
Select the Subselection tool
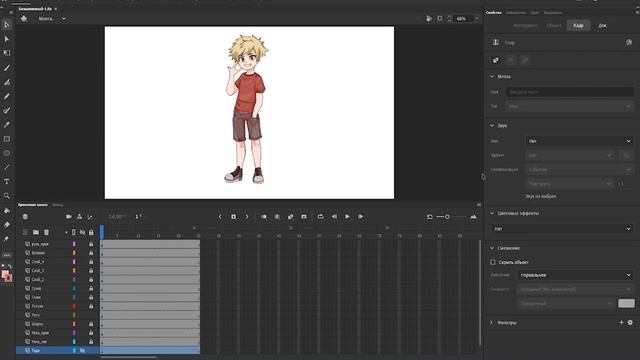pyautogui.click(x=7, y=39)
